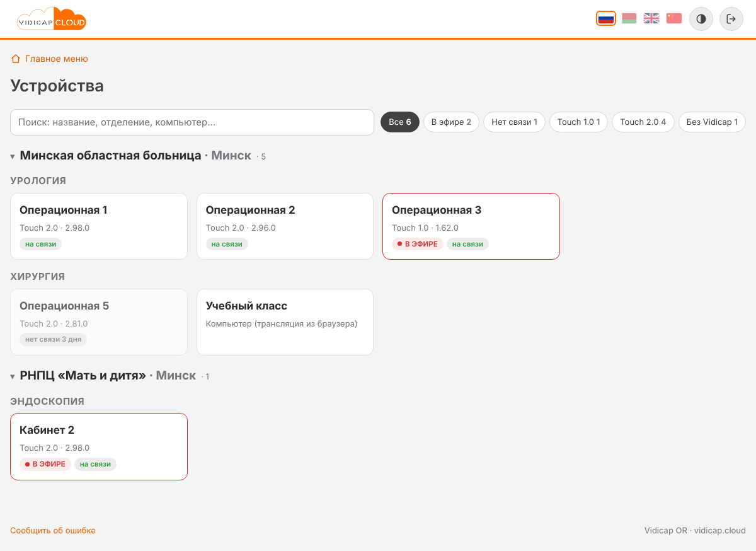Click the ХИРУРГИЯ department label
This screenshot has width=756, height=551.
pyautogui.click(x=38, y=277)
